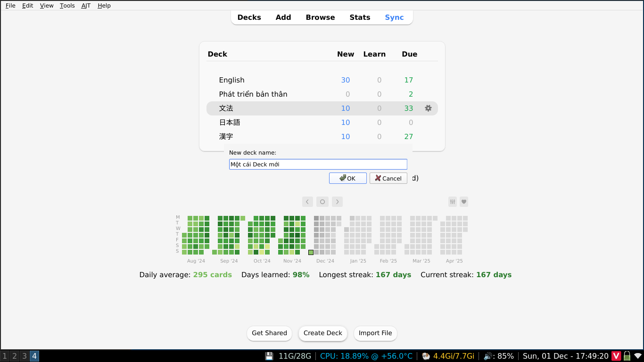Confirm new deck name with OK
This screenshot has width=644, height=362.
click(x=347, y=178)
